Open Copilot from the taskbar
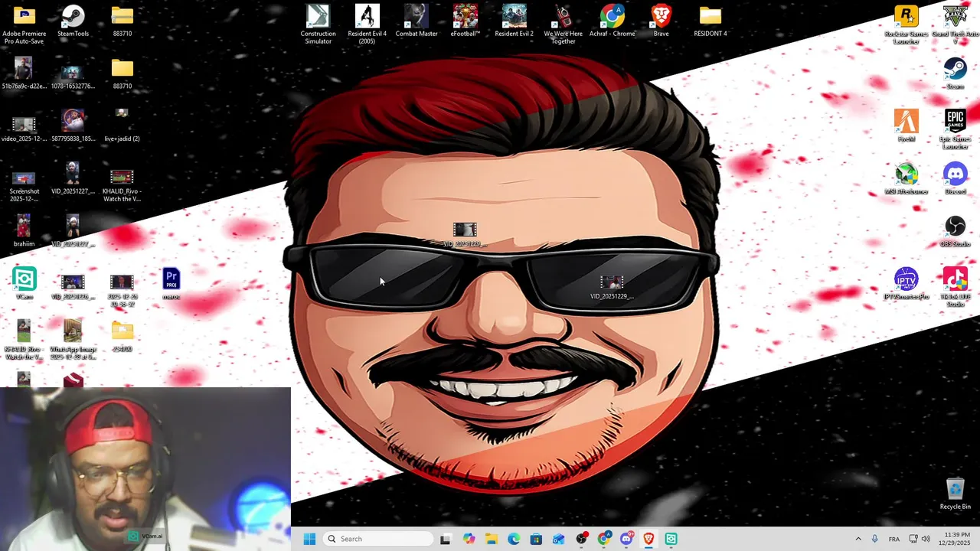 tap(469, 539)
